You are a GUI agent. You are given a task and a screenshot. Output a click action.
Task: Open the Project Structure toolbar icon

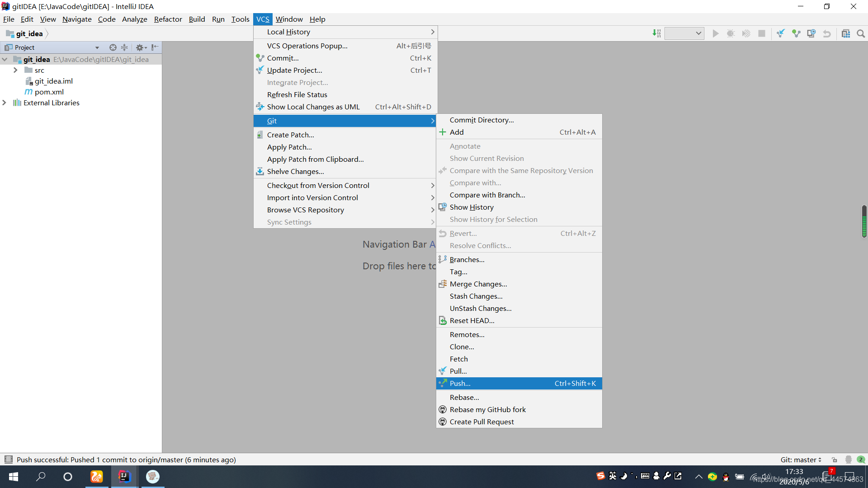coord(846,33)
